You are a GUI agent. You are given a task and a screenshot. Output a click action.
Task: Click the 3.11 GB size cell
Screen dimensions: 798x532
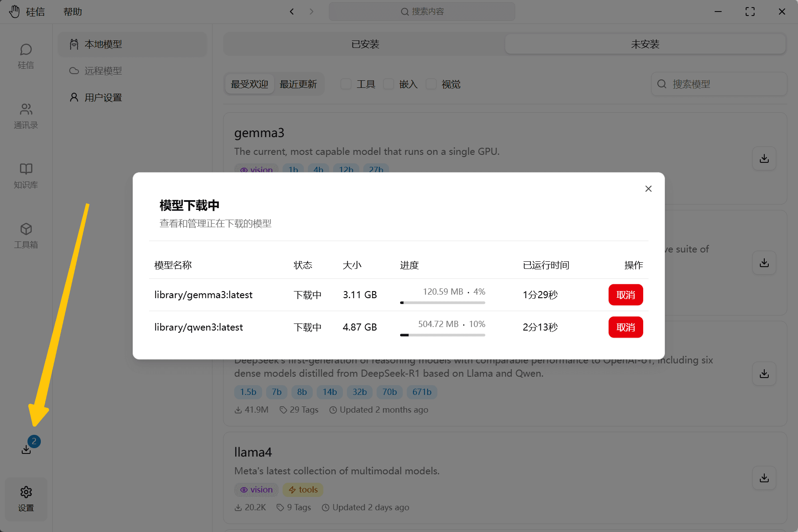(x=360, y=295)
